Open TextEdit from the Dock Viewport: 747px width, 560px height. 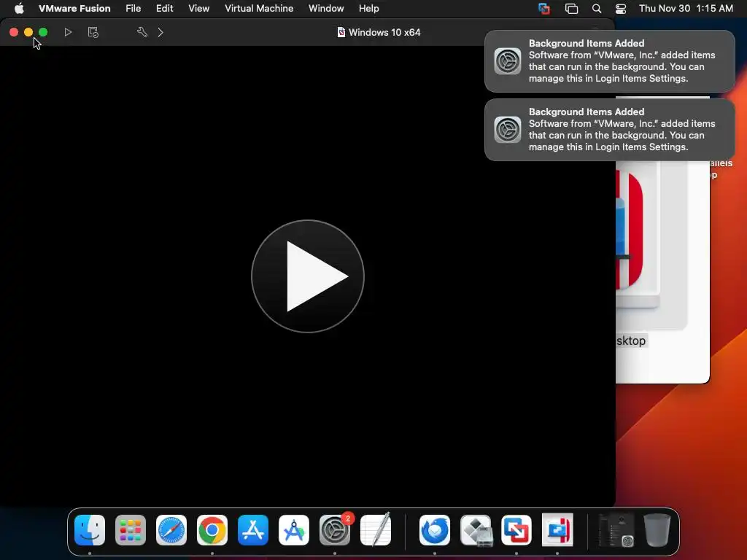(376, 529)
